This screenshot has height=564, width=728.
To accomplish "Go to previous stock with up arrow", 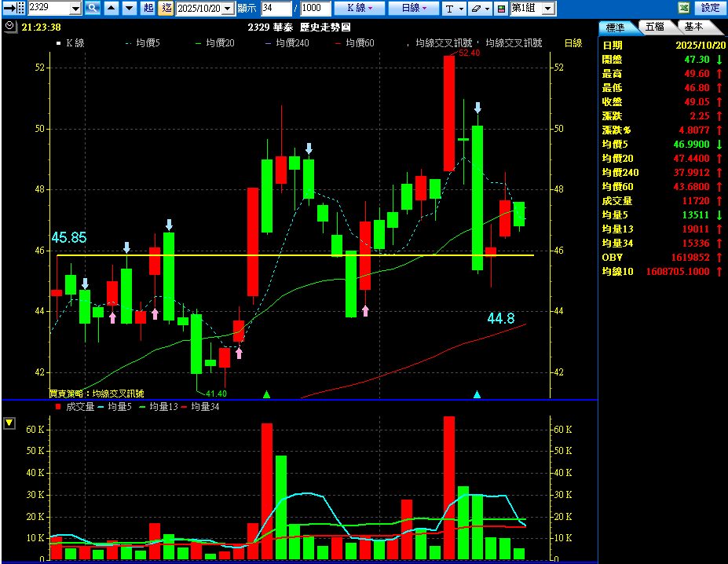I will pos(111,8).
